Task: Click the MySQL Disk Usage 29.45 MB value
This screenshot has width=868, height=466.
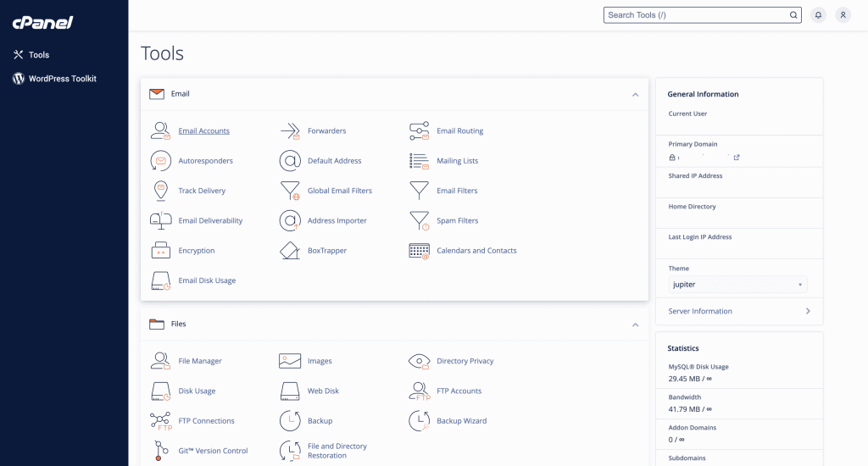Action: point(690,379)
